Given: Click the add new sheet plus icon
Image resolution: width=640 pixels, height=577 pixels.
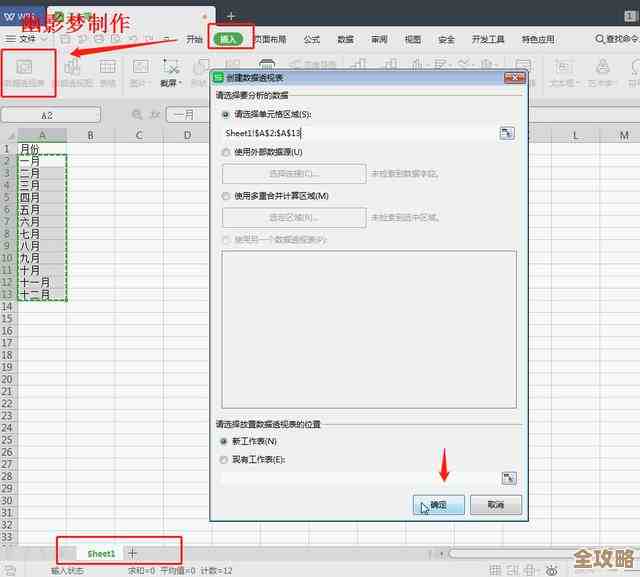Looking at the screenshot, I should tap(132, 553).
